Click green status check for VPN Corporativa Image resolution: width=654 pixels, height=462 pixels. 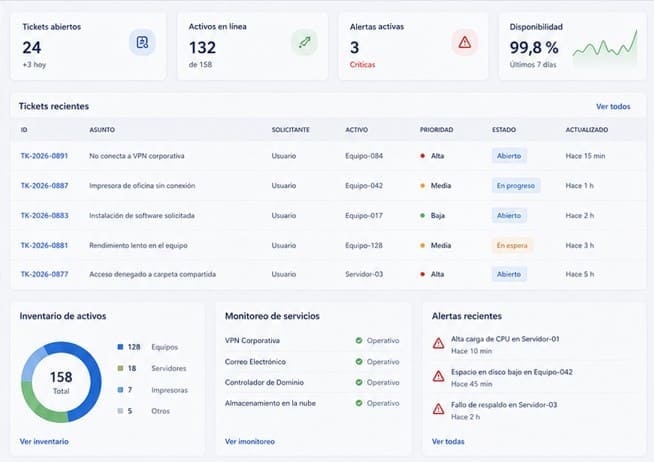359,341
